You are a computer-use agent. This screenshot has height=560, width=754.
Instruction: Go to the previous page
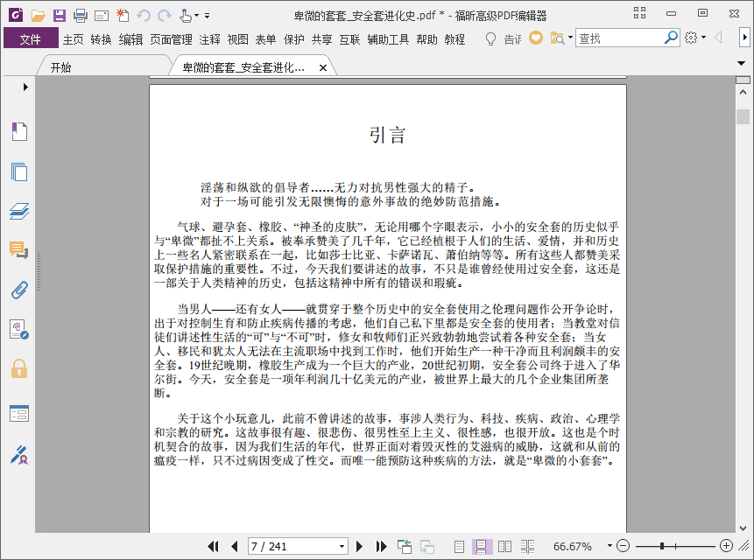[235, 546]
